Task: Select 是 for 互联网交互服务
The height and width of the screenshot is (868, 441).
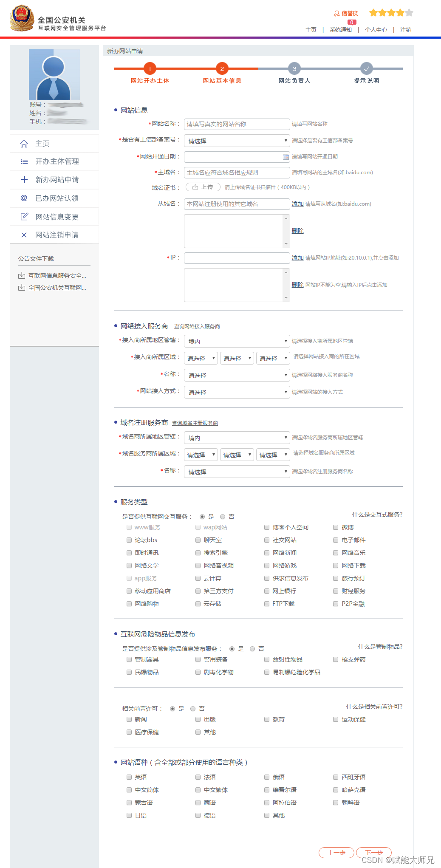Action: 202,517
